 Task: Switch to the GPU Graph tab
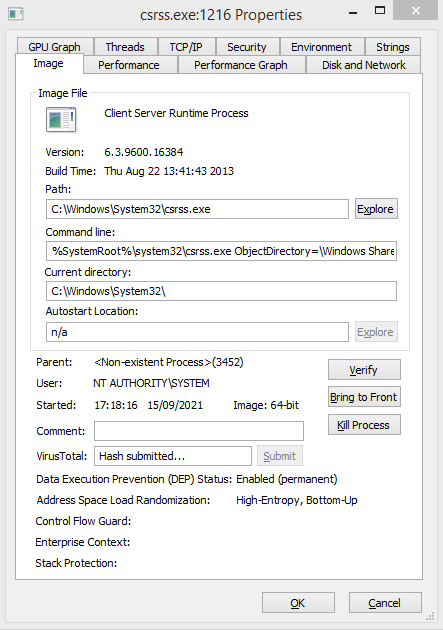pyautogui.click(x=55, y=47)
